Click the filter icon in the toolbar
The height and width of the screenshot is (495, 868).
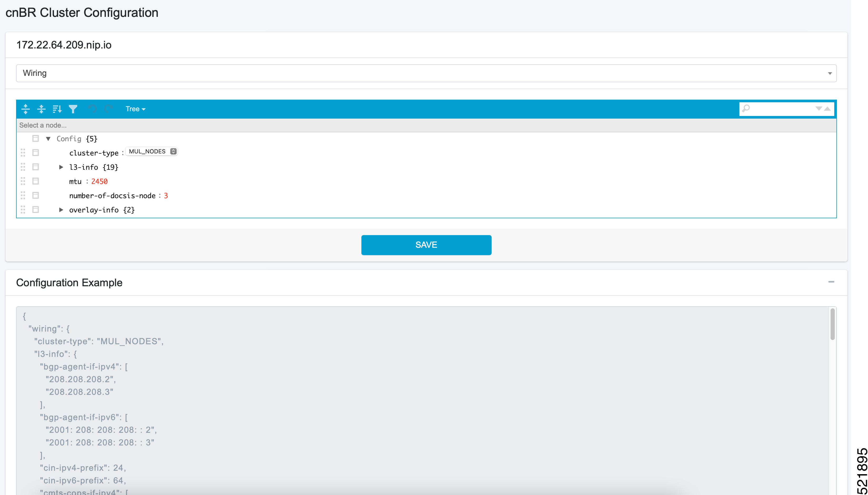[x=73, y=109]
